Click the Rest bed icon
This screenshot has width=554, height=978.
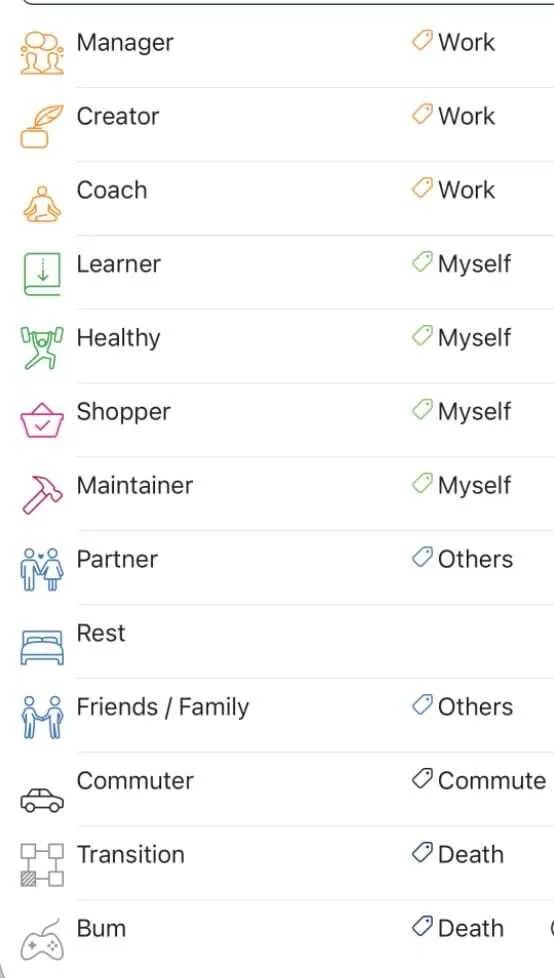coord(42,647)
